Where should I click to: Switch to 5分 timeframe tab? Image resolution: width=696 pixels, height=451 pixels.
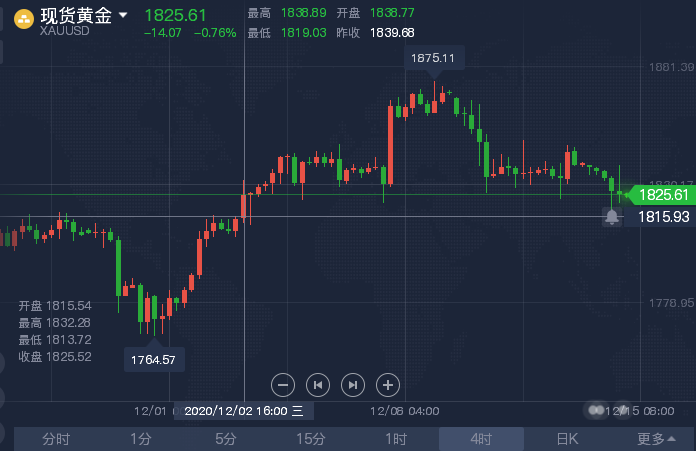point(225,439)
